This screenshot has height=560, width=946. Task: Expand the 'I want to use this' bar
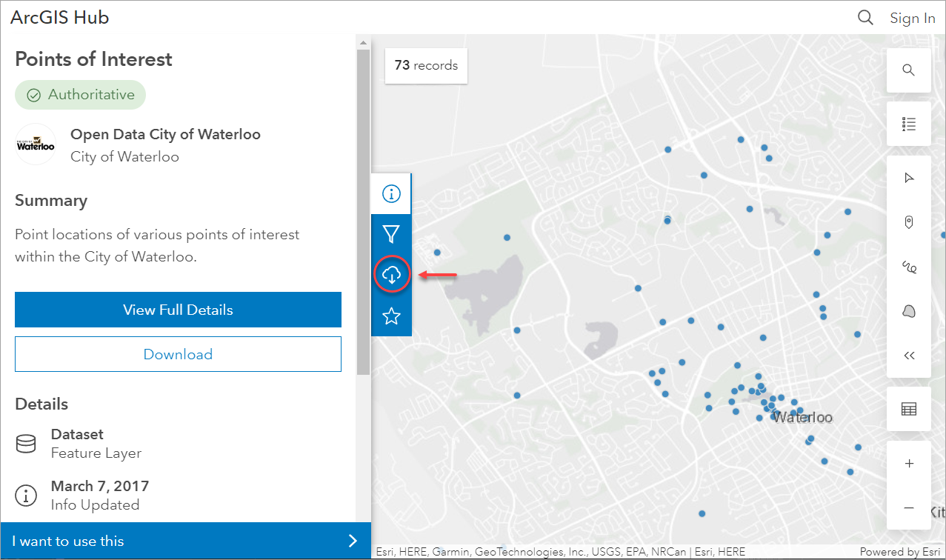pos(185,541)
